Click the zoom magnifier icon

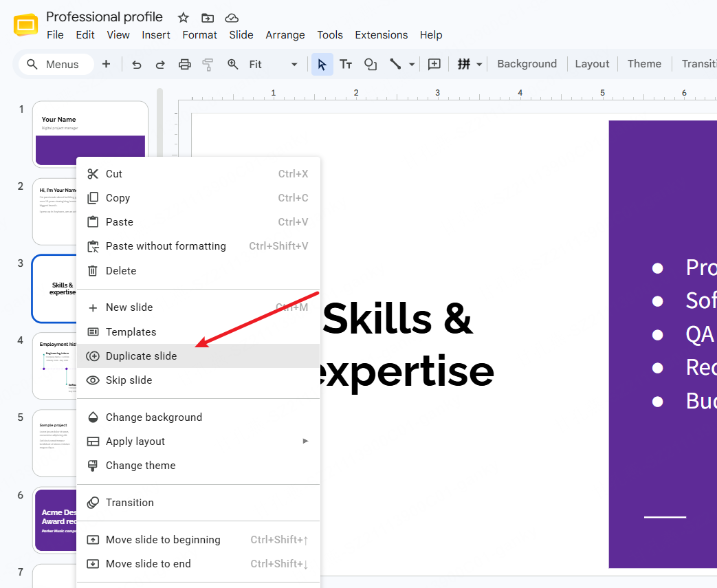pos(233,65)
